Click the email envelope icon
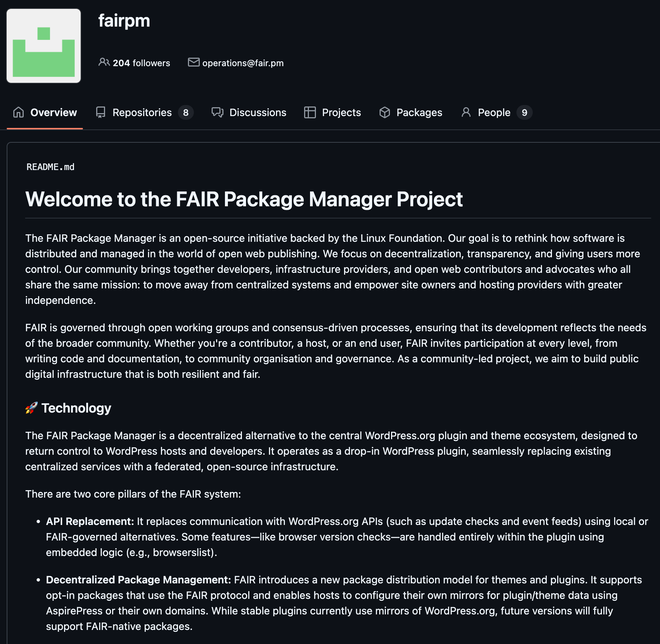 pos(193,62)
